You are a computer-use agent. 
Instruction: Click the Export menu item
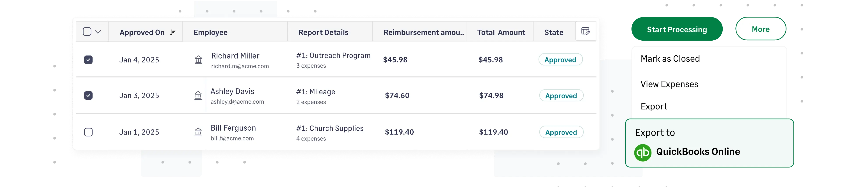(654, 106)
